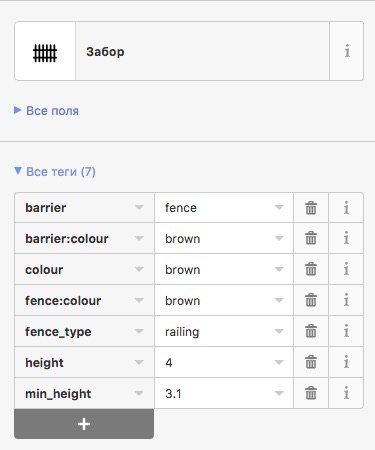Add a new tag with plus button
This screenshot has height=450, width=375.
point(84,424)
